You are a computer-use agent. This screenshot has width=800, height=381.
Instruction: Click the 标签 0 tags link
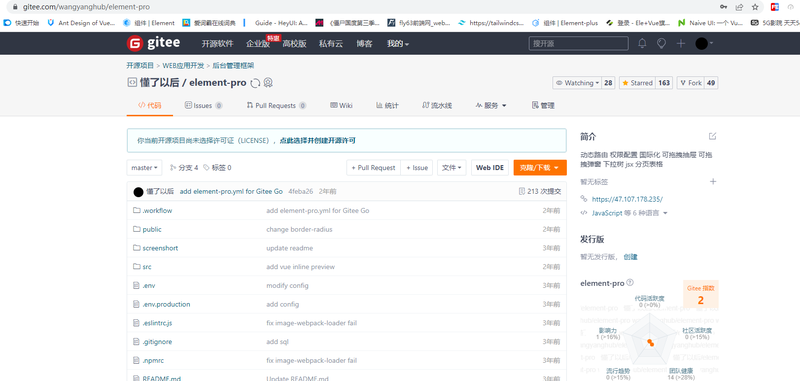(217, 168)
